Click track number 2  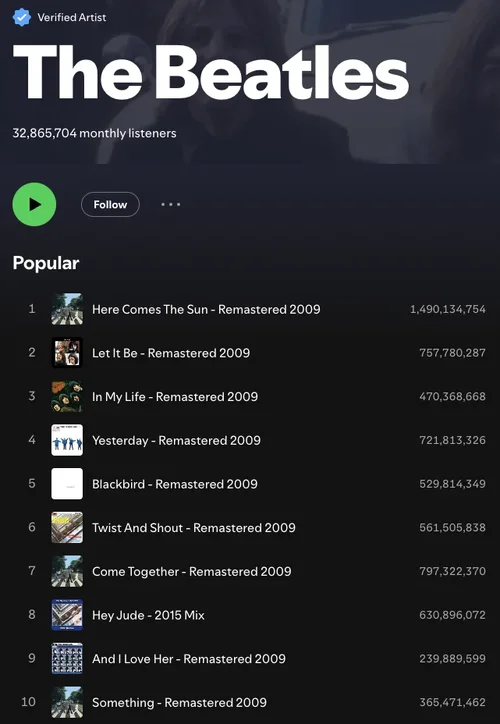pos(32,353)
